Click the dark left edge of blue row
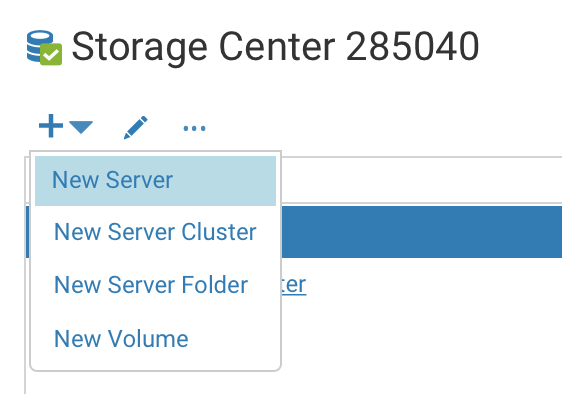562x394 pixels. pos(27,232)
